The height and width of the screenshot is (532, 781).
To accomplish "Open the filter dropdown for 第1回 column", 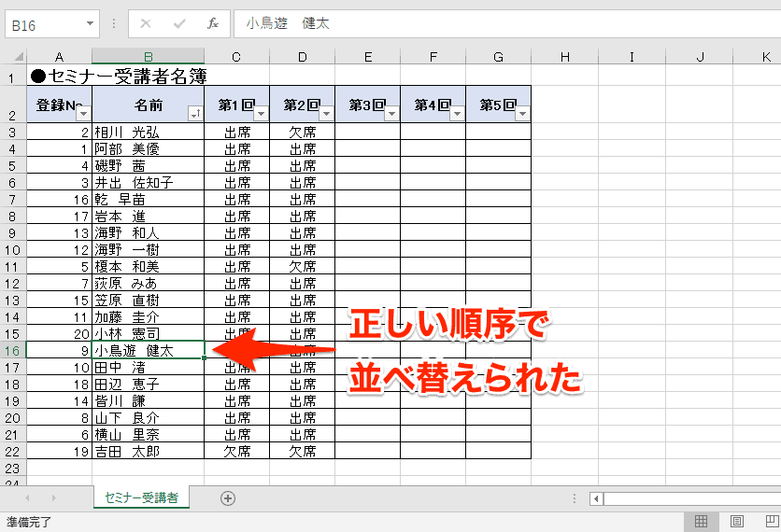I will (260, 113).
